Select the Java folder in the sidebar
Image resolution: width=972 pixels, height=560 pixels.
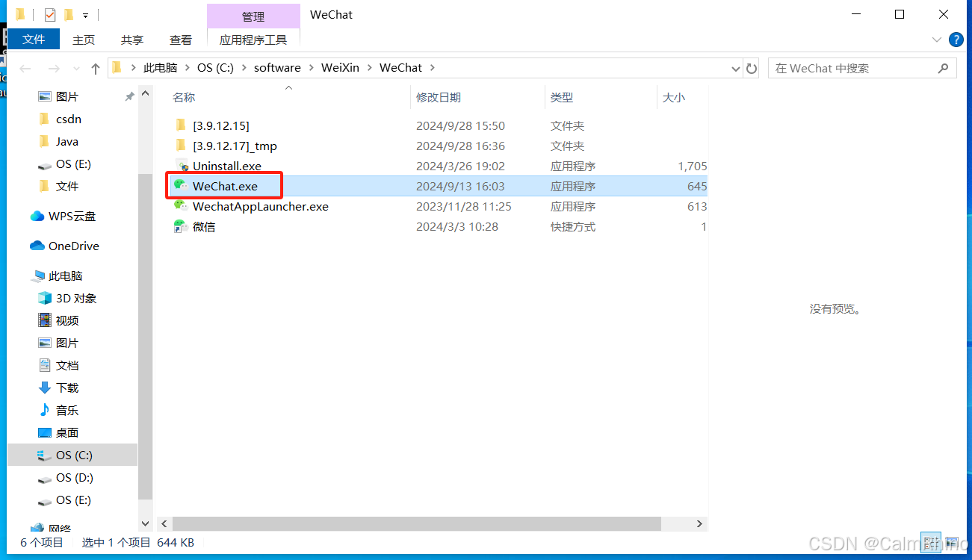(67, 141)
